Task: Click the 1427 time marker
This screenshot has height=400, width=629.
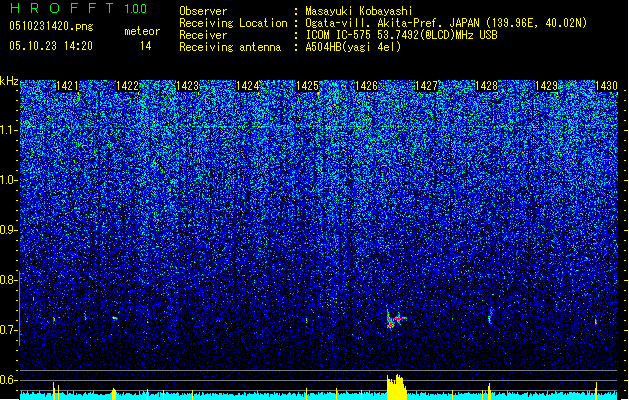Action: click(426, 86)
